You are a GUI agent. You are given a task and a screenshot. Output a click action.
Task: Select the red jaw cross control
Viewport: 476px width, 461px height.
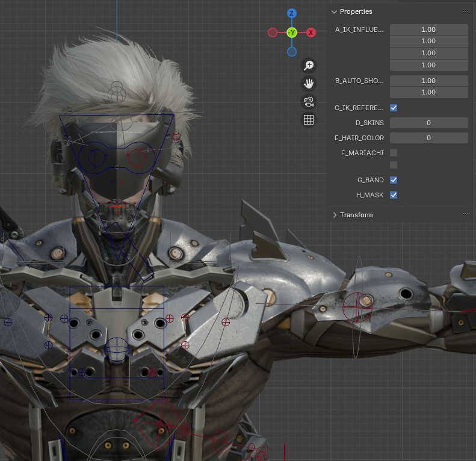(117, 208)
